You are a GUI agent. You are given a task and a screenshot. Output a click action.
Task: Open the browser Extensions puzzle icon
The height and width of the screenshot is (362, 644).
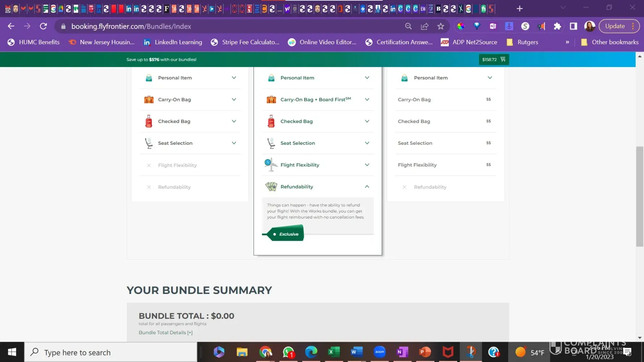(557, 26)
